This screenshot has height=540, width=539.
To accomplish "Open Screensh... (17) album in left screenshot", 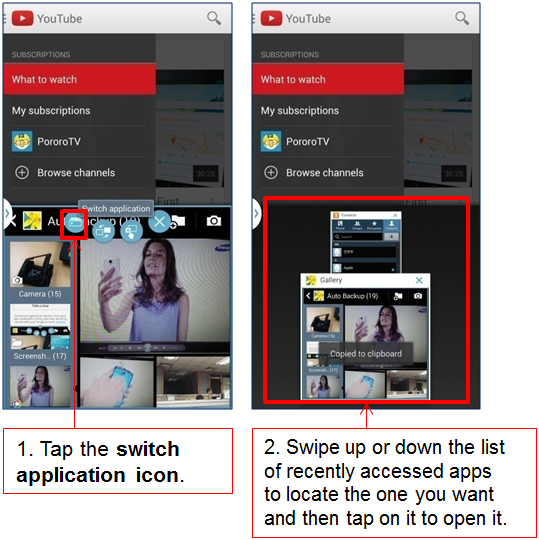I will tap(40, 332).
